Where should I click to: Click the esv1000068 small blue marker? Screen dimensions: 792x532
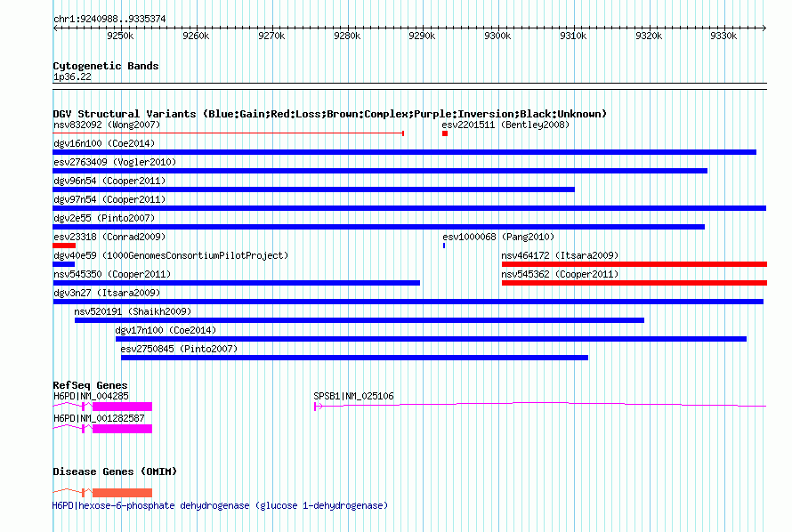click(x=444, y=246)
